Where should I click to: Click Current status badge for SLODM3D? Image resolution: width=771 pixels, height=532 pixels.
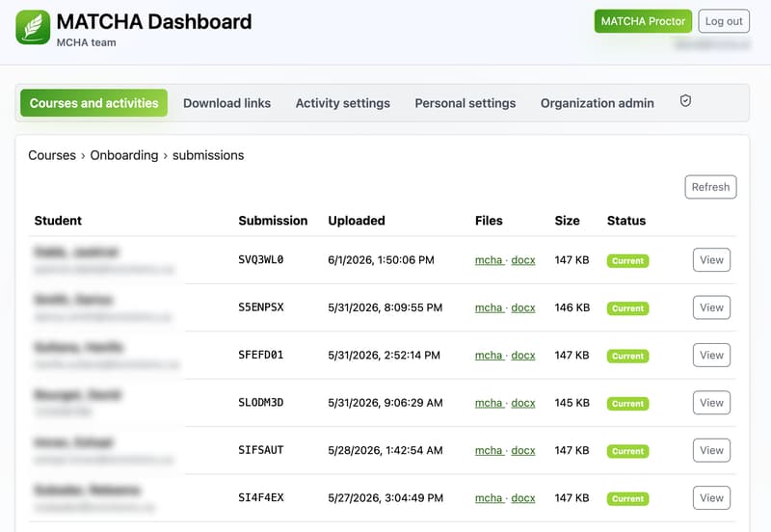point(628,404)
